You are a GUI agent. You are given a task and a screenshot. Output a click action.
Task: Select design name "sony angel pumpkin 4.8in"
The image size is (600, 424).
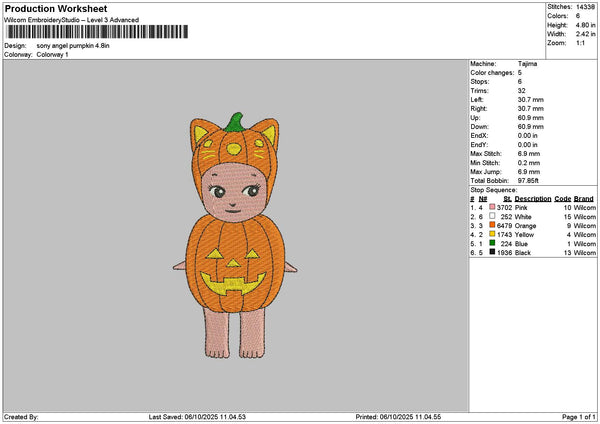pyautogui.click(x=73, y=46)
